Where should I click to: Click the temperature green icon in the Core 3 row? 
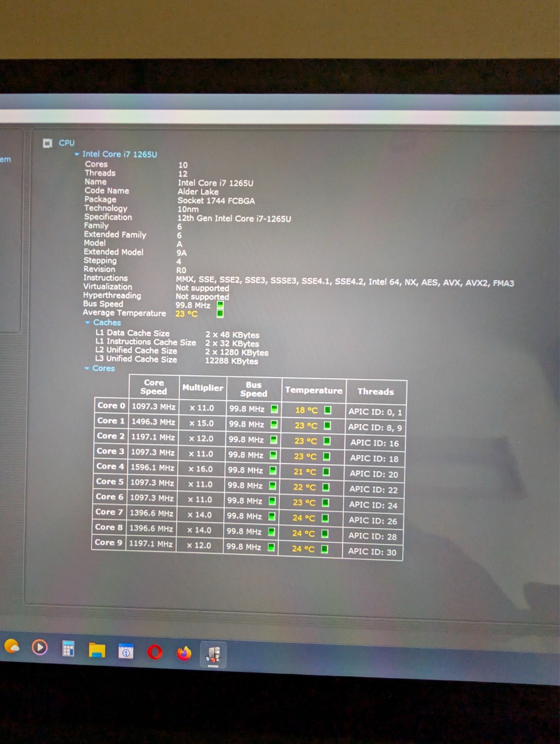[327, 456]
